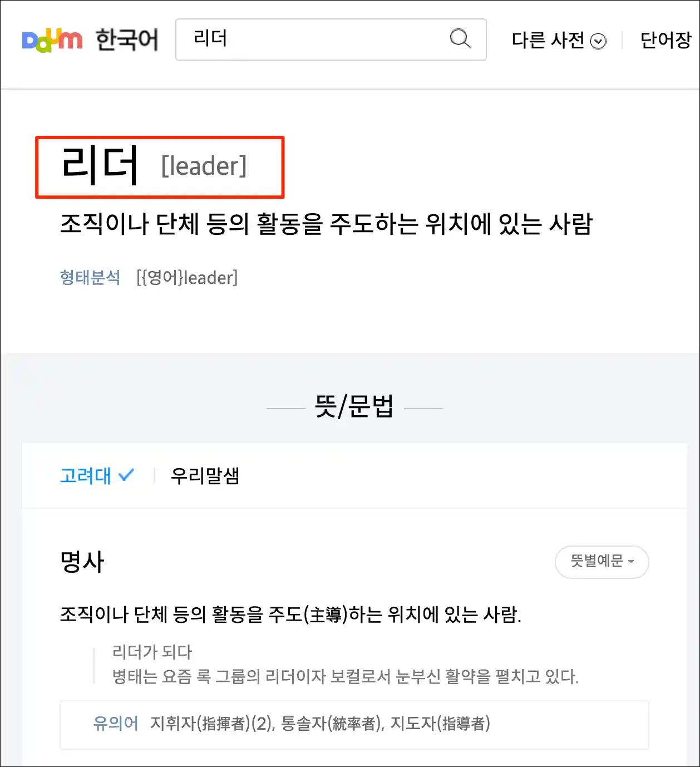The height and width of the screenshot is (767, 700).
Task: Expand the 뜻별예문 dropdown
Action: tap(602, 562)
